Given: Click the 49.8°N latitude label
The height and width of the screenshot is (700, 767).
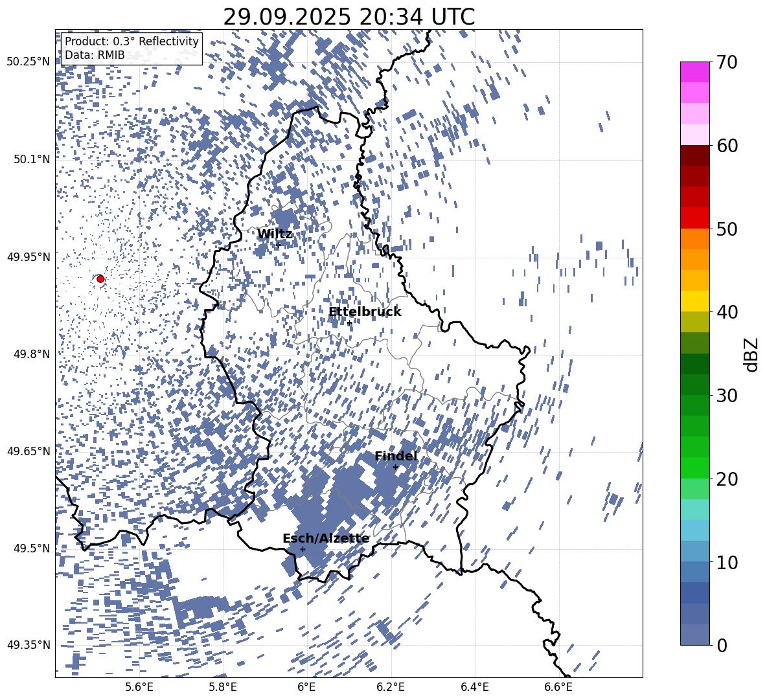Looking at the screenshot, I should (x=32, y=354).
